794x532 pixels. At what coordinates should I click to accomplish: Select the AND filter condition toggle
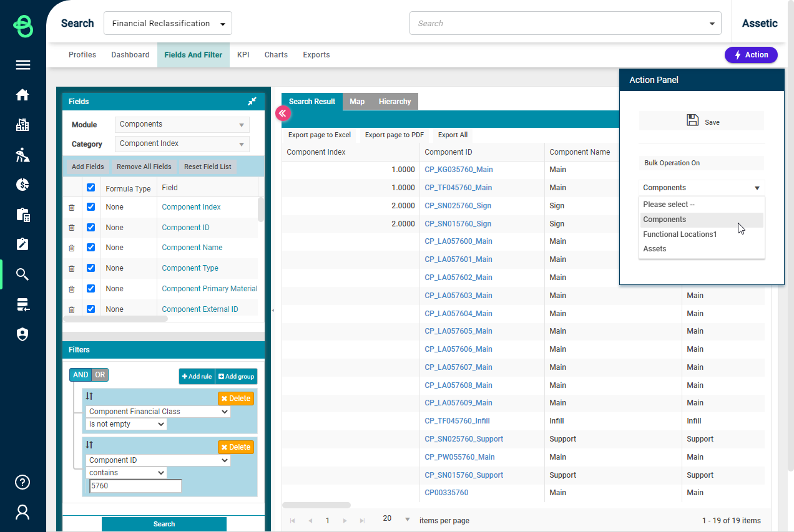(x=81, y=375)
